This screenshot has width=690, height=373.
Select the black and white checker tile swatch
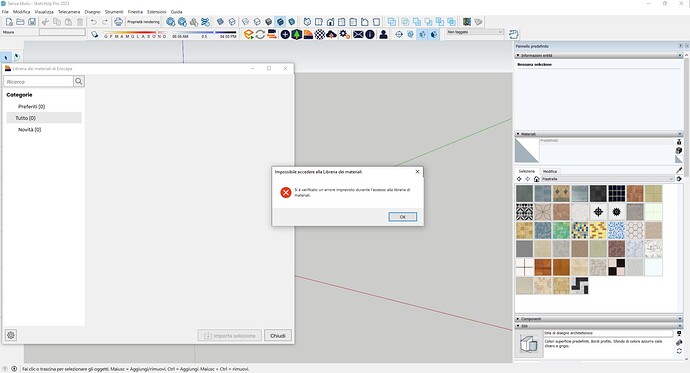[x=616, y=267]
